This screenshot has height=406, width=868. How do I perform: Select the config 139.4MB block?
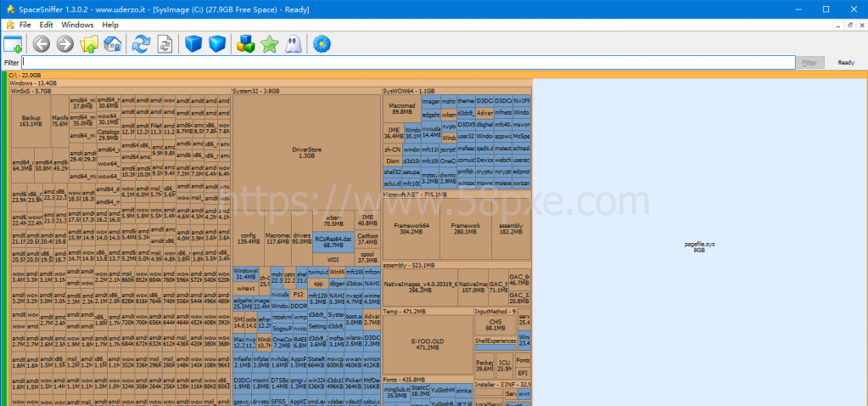point(249,238)
